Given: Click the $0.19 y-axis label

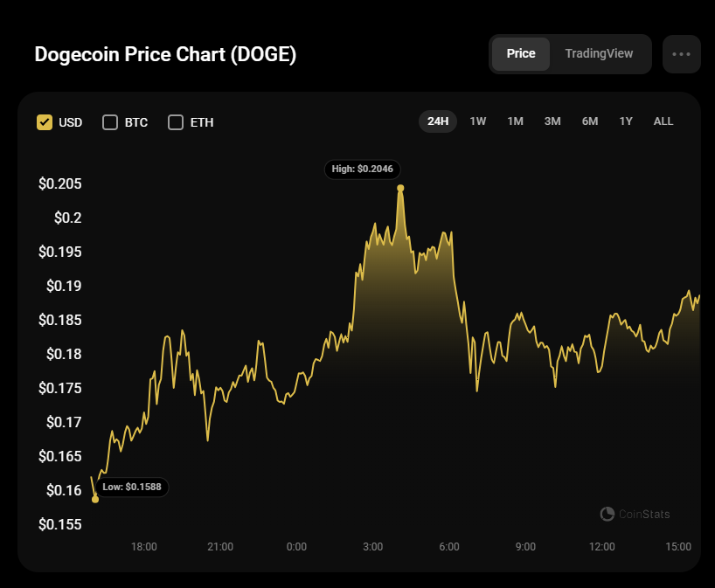Looking at the screenshot, I should coord(64,286).
